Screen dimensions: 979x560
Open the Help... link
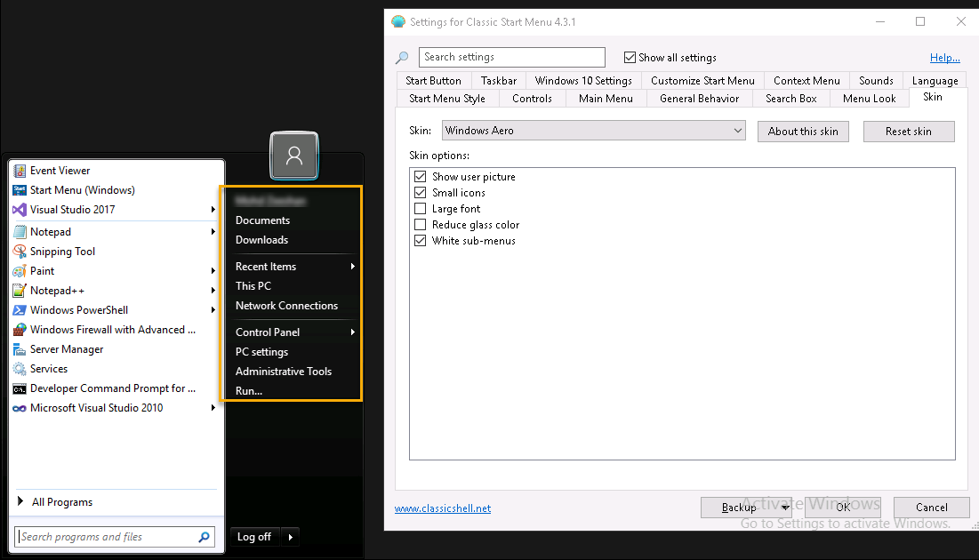(x=944, y=58)
